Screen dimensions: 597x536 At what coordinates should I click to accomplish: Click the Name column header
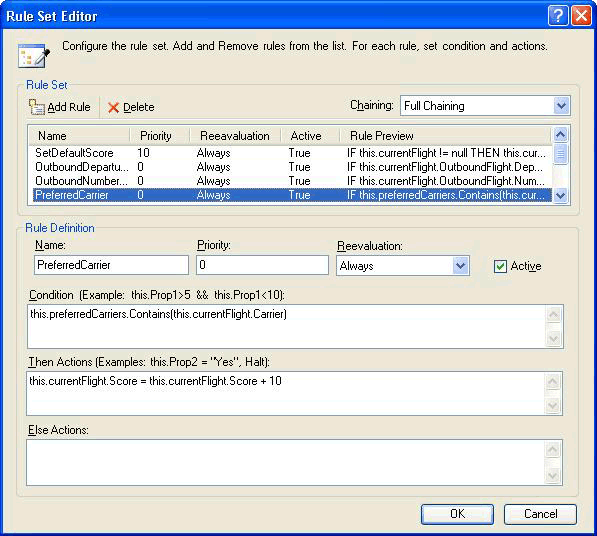point(79,136)
